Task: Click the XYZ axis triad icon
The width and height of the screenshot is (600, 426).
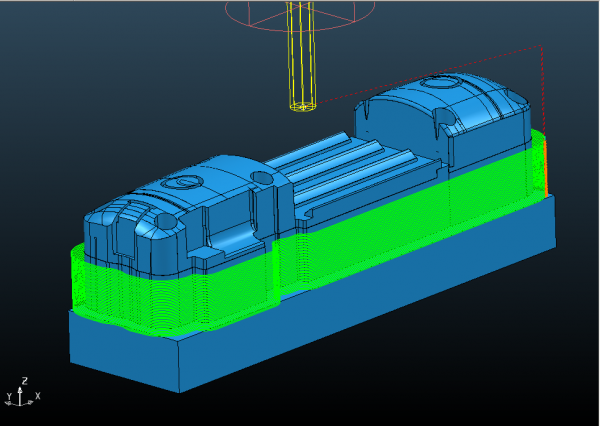Action: tap(22, 392)
